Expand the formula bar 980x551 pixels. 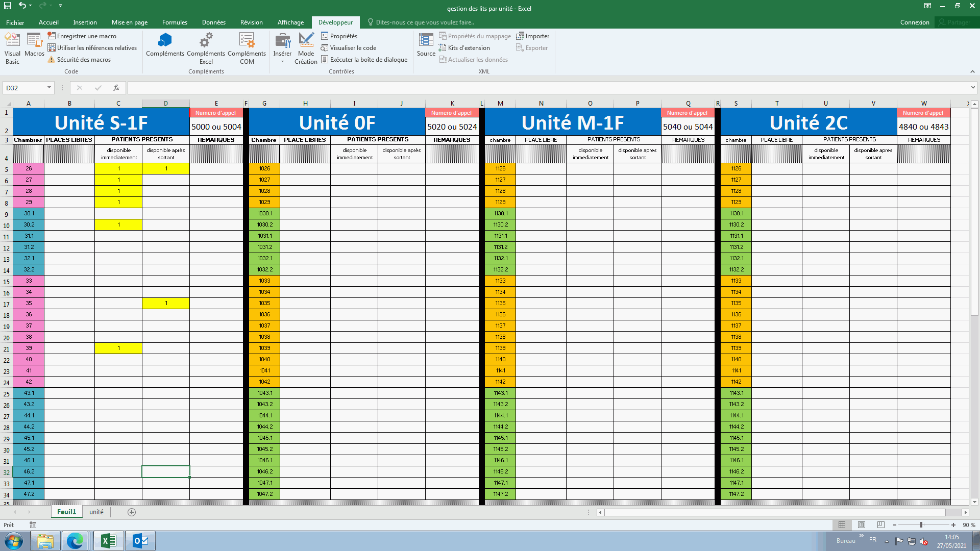(x=973, y=88)
